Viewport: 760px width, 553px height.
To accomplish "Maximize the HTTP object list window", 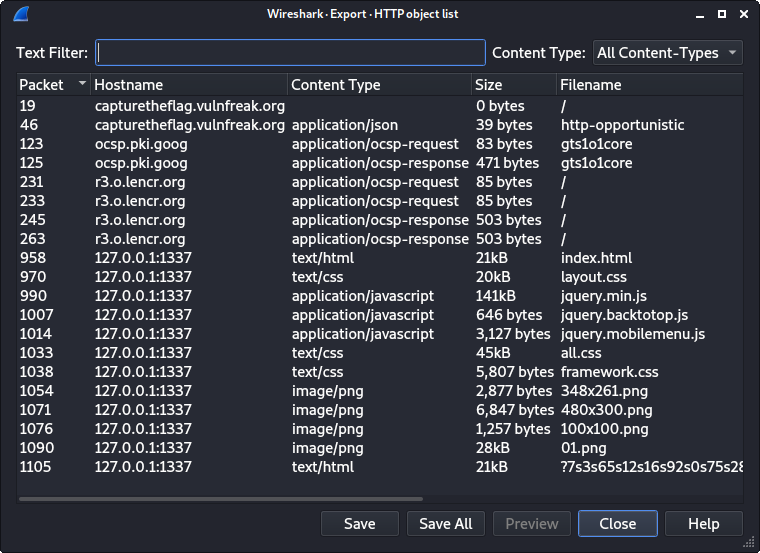I will pos(722,14).
